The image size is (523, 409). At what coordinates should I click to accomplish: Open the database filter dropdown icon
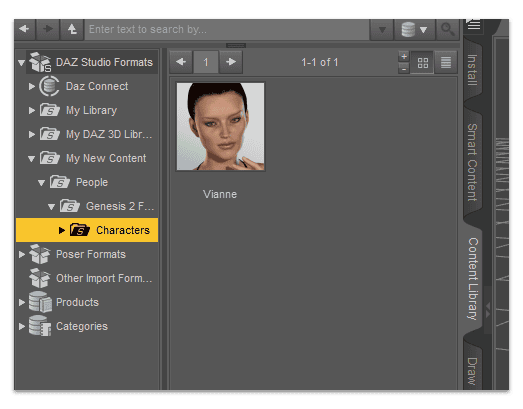pos(414,29)
